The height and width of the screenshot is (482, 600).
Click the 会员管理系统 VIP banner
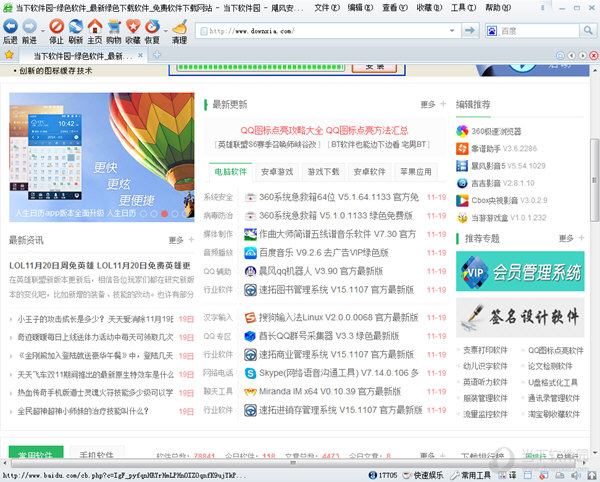point(518,271)
